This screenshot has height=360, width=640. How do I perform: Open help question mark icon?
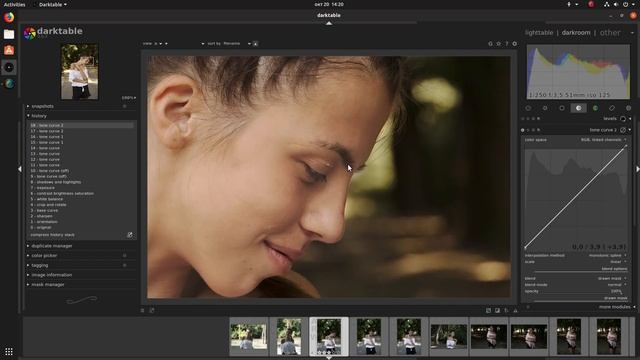click(507, 44)
